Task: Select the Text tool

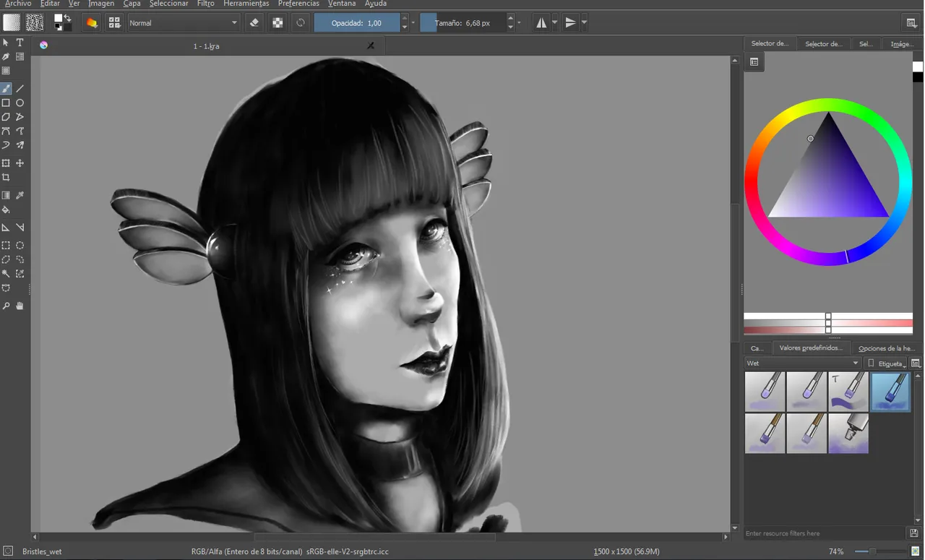Action: coord(20,43)
